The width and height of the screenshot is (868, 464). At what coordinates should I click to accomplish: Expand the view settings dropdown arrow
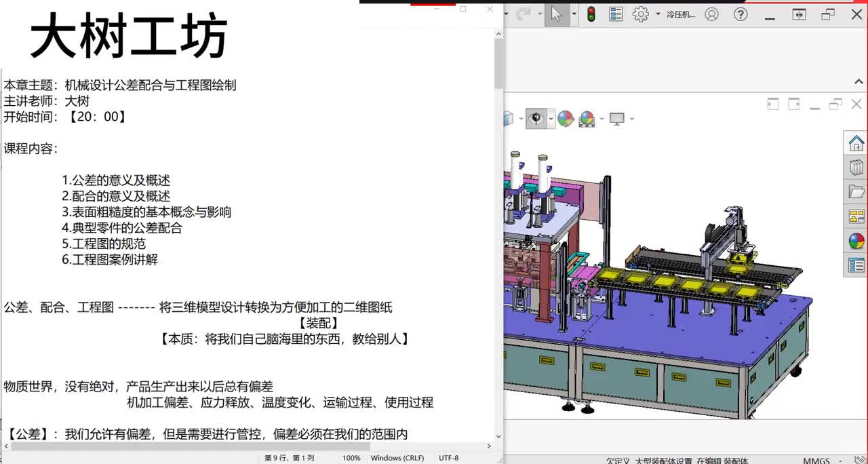(x=631, y=119)
